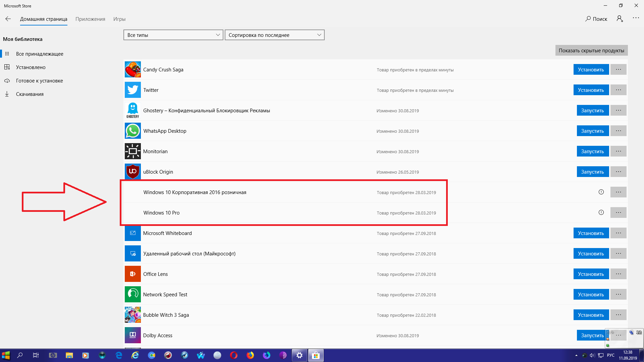
Task: Select Скачивания in library sidebar
Action: tap(30, 94)
